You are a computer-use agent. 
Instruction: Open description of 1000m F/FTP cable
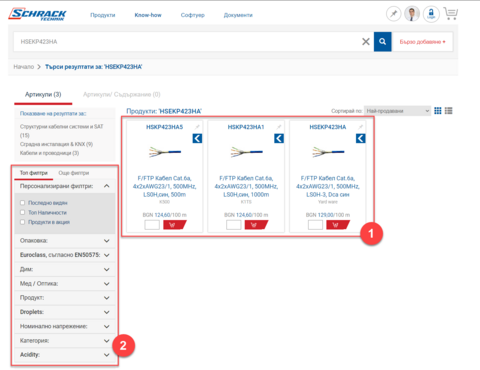246,186
